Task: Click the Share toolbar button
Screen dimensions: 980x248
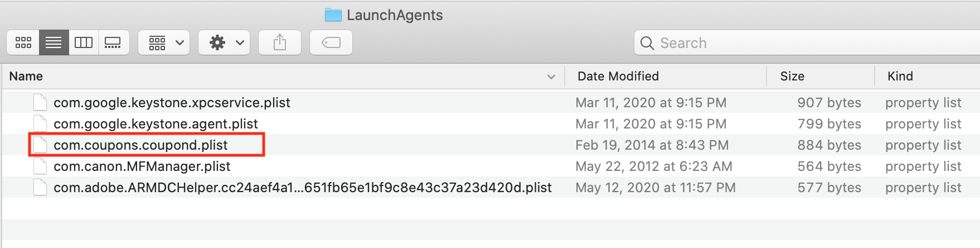Action: (280, 42)
